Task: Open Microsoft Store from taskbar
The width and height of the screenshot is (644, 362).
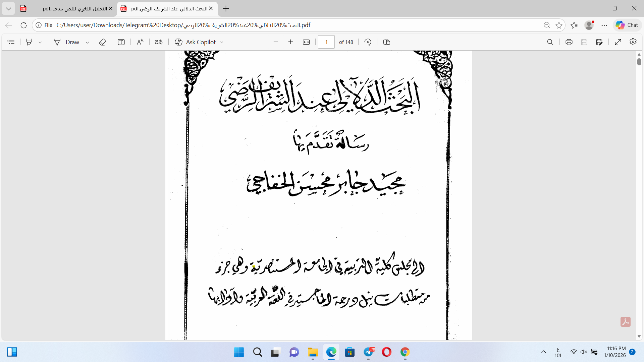Action: [x=350, y=352]
